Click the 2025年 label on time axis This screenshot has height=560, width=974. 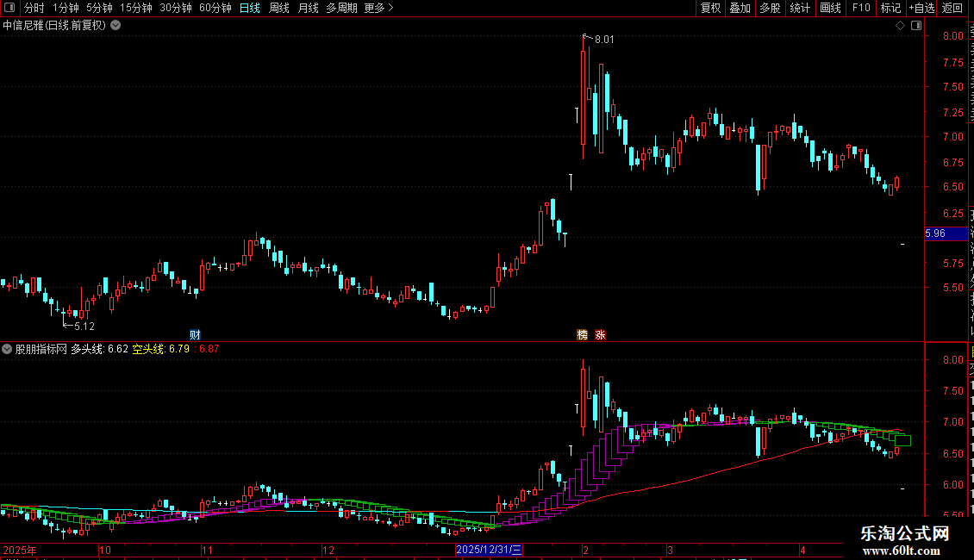[x=20, y=550]
